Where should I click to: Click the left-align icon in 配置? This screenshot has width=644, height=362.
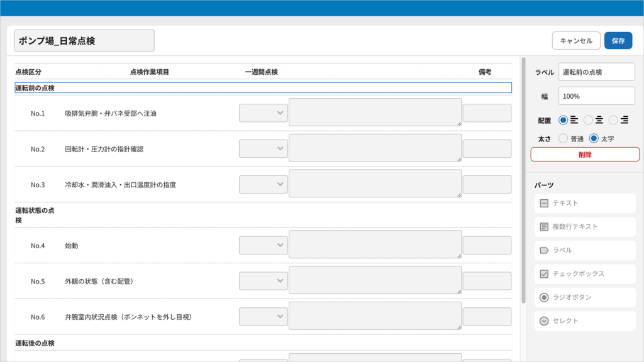point(574,120)
